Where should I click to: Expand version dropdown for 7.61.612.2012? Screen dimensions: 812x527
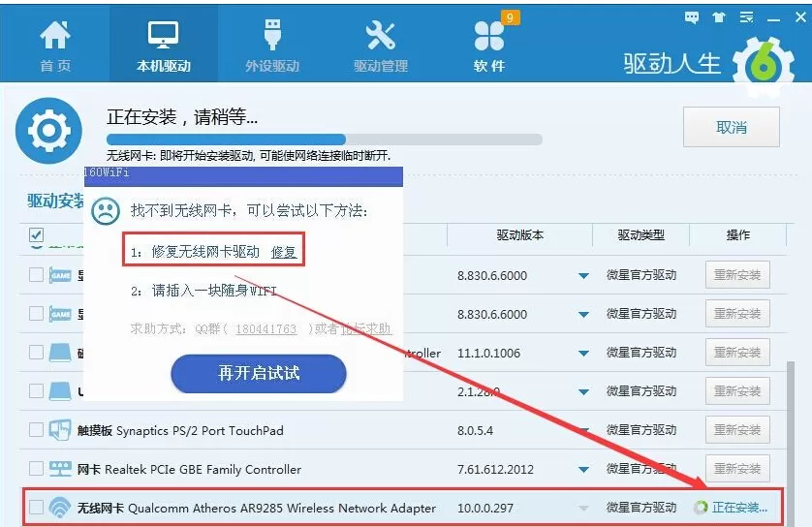pyautogui.click(x=583, y=470)
